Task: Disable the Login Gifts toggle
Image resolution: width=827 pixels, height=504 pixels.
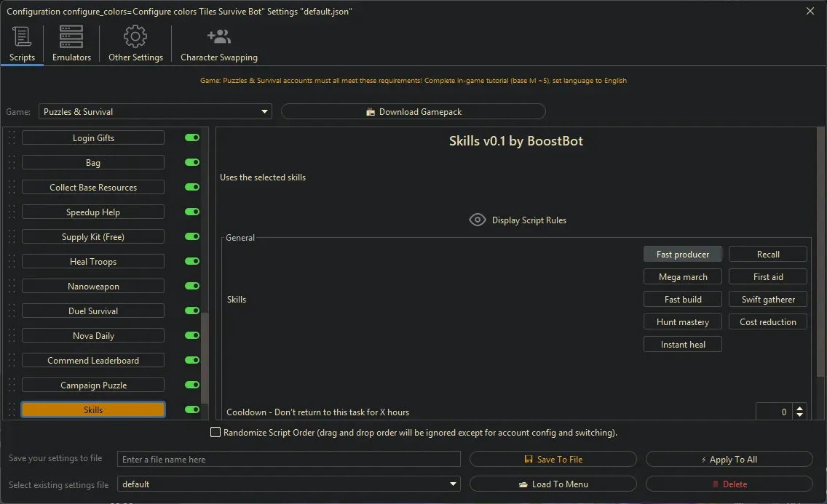Action: tap(191, 137)
